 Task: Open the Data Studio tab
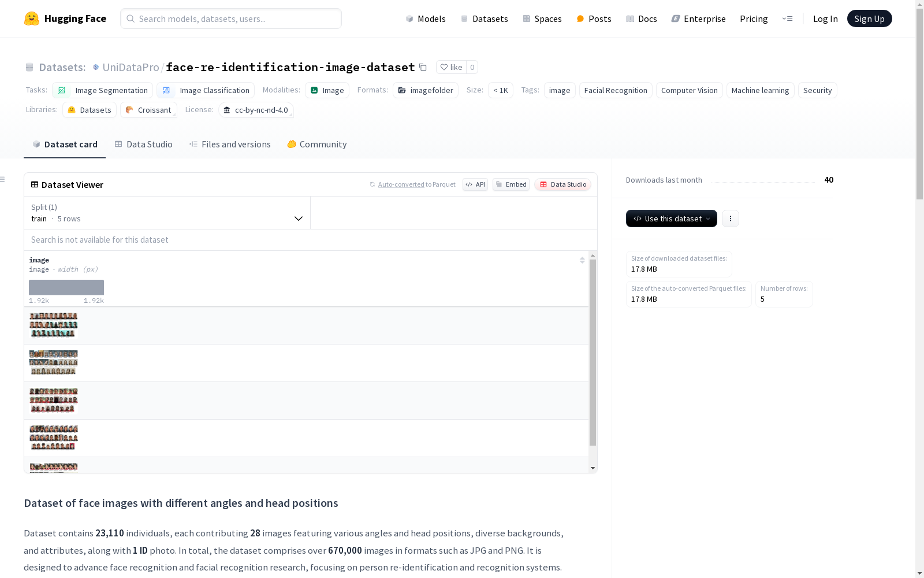(x=144, y=144)
